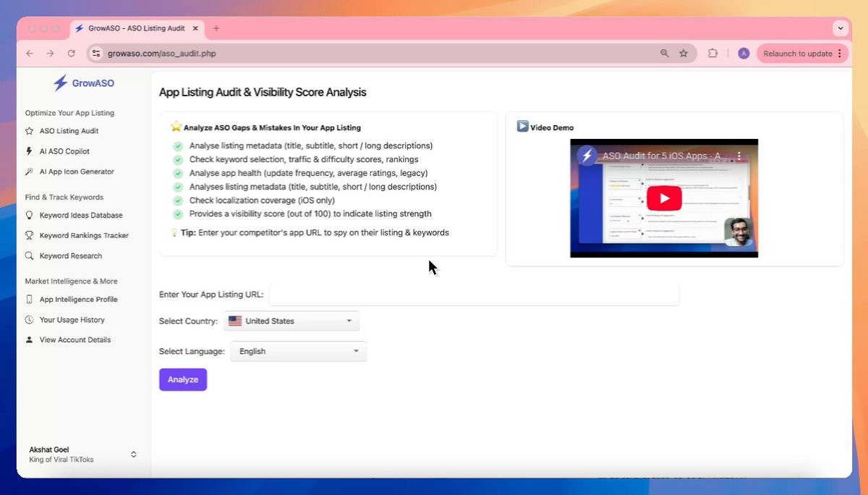Click 'Check localization coverage (iOS only)' text
868x495 pixels.
(262, 200)
